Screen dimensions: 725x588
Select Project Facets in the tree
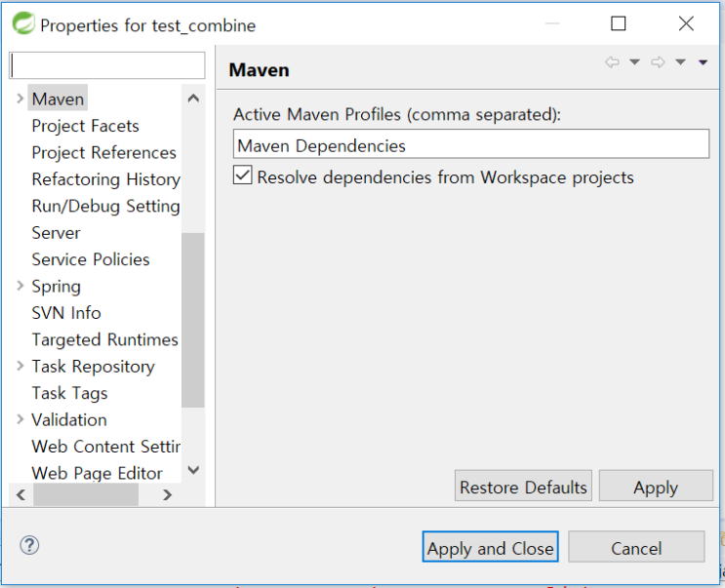point(86,126)
